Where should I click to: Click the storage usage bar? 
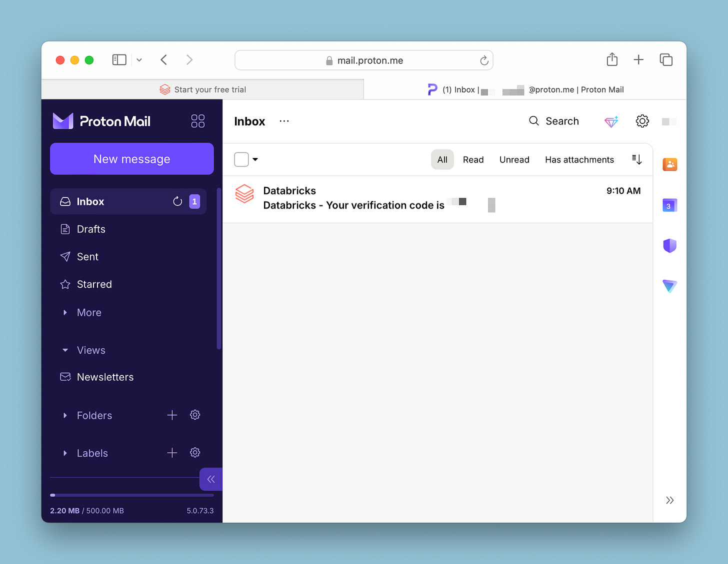tap(132, 495)
